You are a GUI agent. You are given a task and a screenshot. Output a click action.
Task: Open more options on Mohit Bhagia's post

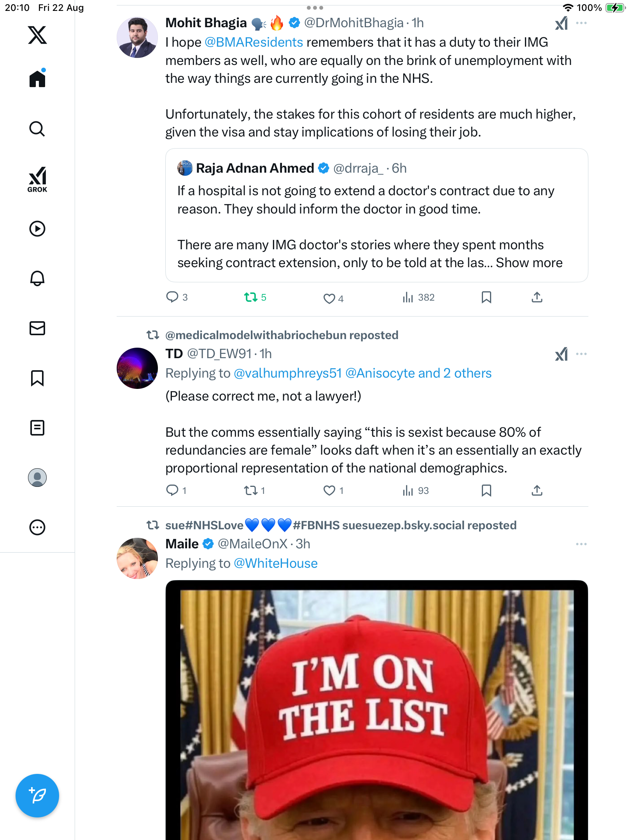(x=581, y=23)
